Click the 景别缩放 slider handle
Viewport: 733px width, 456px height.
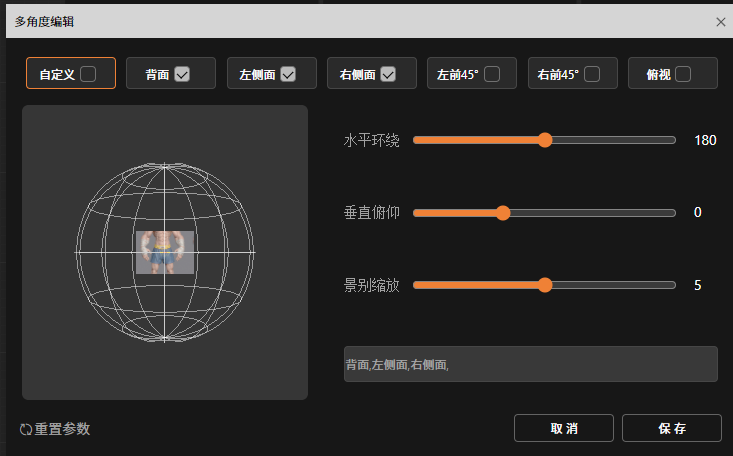(545, 285)
